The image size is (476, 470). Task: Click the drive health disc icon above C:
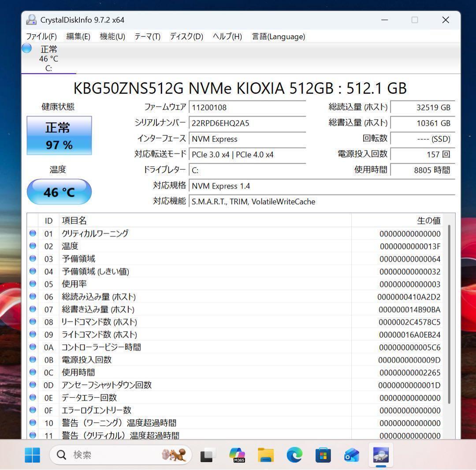[x=26, y=48]
